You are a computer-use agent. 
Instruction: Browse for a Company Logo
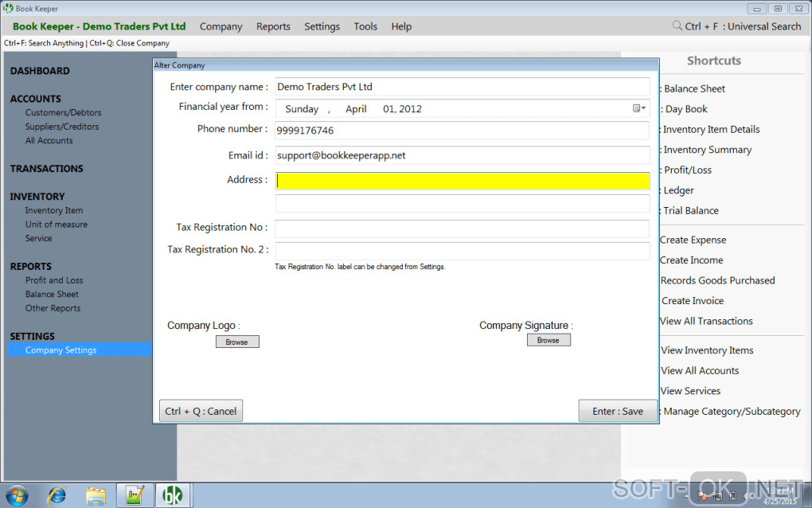[x=237, y=342]
